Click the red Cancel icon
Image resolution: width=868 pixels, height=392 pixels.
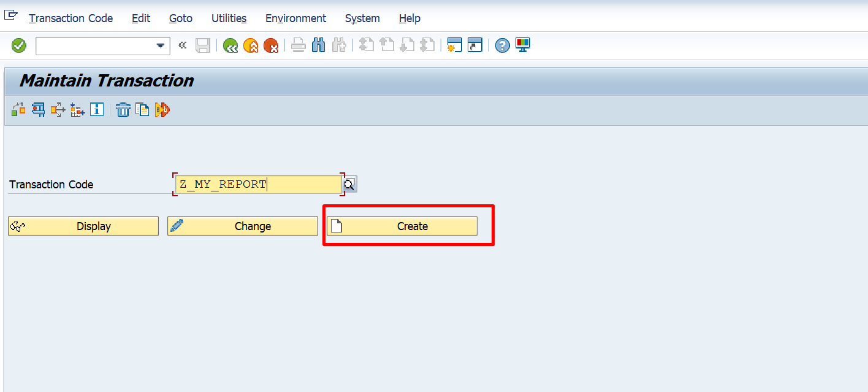coord(271,45)
